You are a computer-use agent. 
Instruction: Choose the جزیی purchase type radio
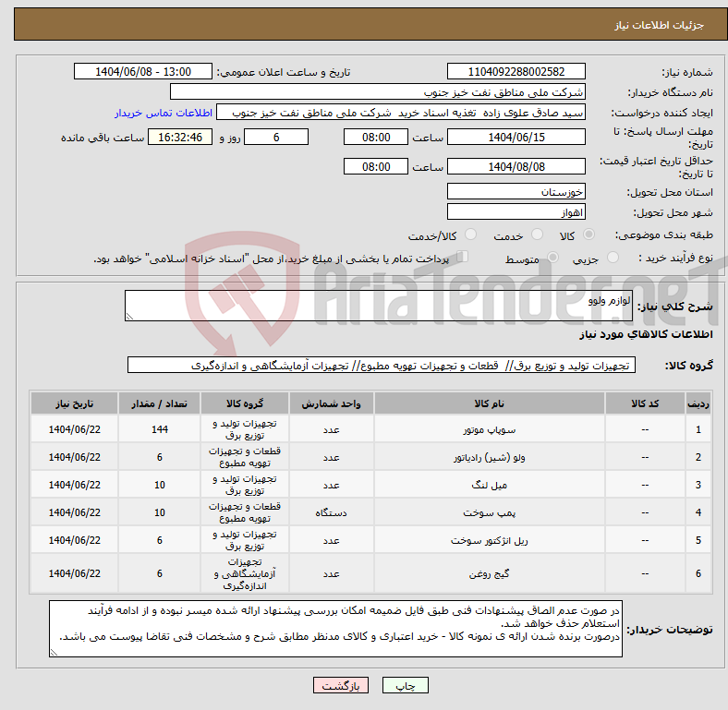pos(613,258)
